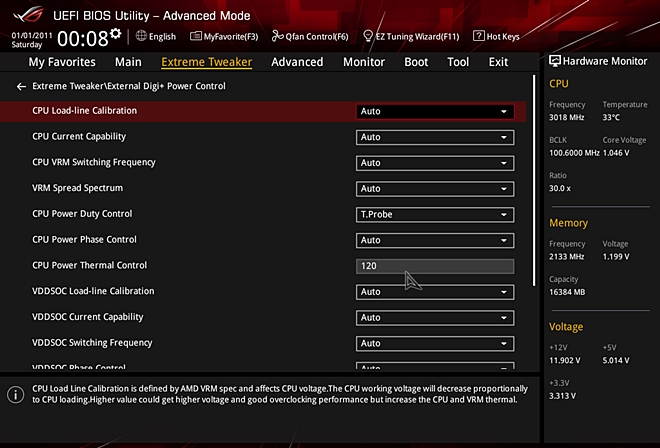Click the 1.046 V core voltage value
660x448 pixels.
coord(616,153)
